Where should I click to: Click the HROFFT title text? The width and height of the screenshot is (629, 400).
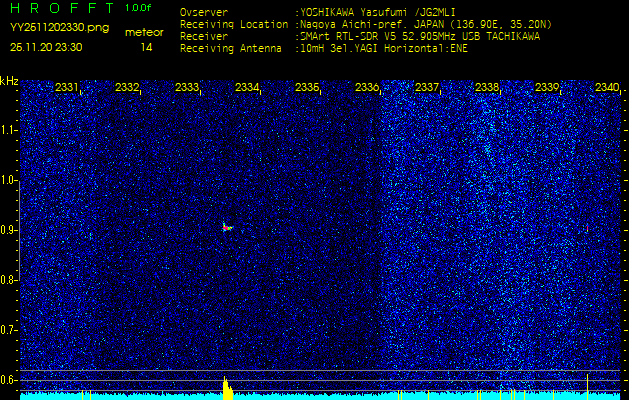pos(63,8)
